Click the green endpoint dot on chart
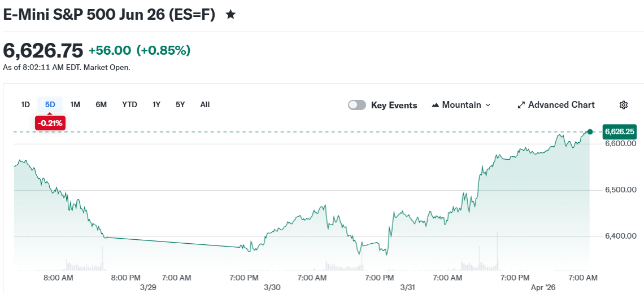The image size is (644, 294). coord(590,131)
